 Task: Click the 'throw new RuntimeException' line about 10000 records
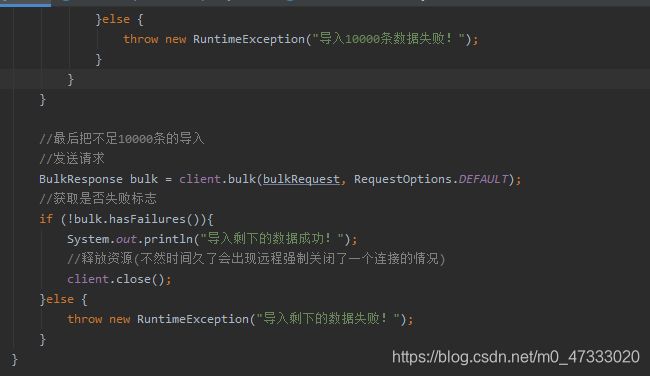coord(301,39)
